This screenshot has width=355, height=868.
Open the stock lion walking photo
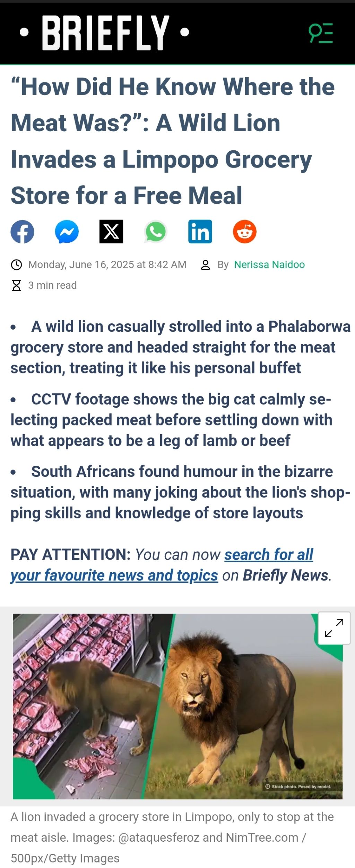click(250, 706)
